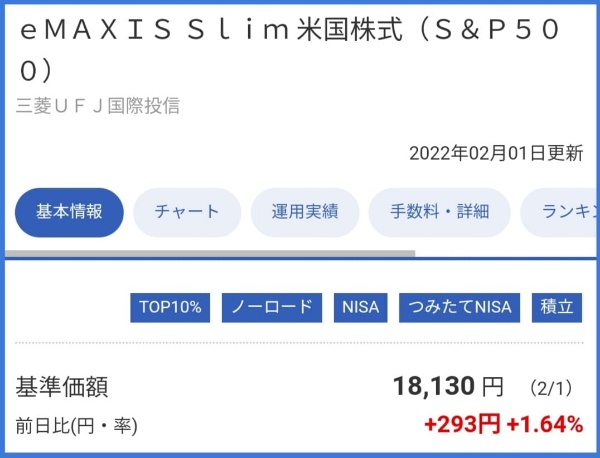Viewport: 600px width, 458px height.
Task: Click the 基準価額 label
Action: 62,387
